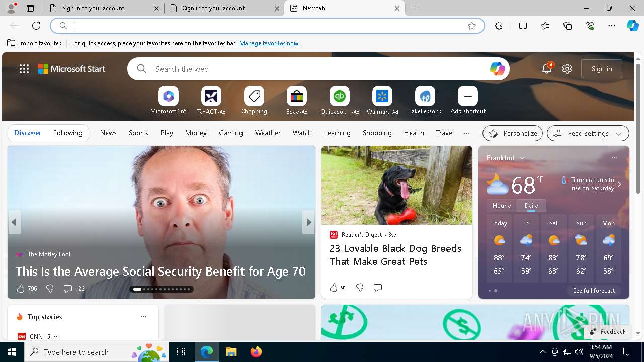The height and width of the screenshot is (362, 644).
Task: Open the Money category
Action: [196, 133]
